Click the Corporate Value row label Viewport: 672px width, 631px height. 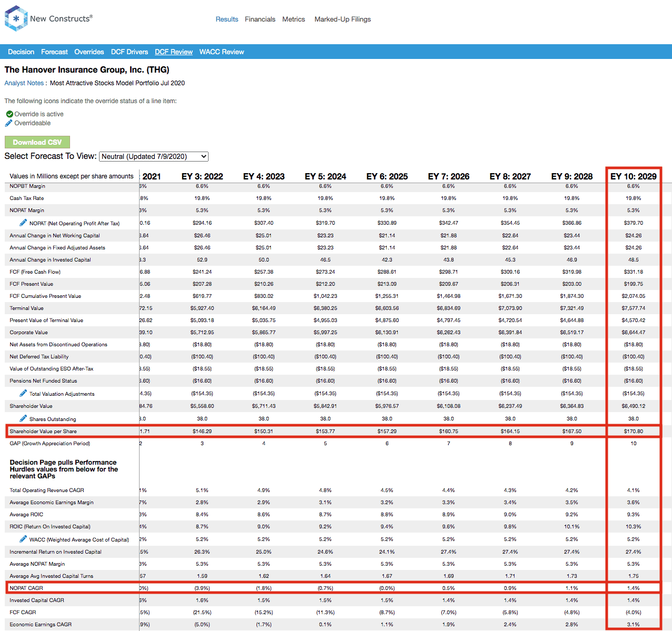[28, 332]
